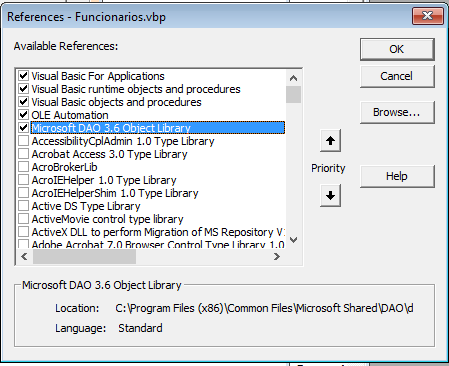Click the list's scroll up arrow

pyautogui.click(x=293, y=78)
